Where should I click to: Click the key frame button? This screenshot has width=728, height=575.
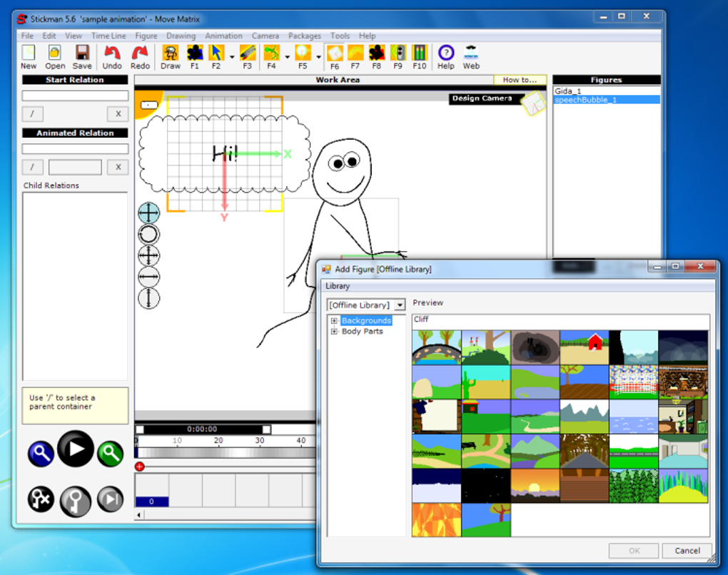coord(76,501)
